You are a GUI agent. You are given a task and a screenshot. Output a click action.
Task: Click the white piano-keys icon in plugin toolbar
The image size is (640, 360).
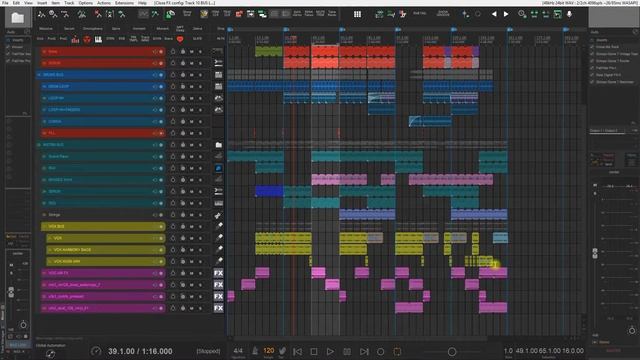[98, 39]
